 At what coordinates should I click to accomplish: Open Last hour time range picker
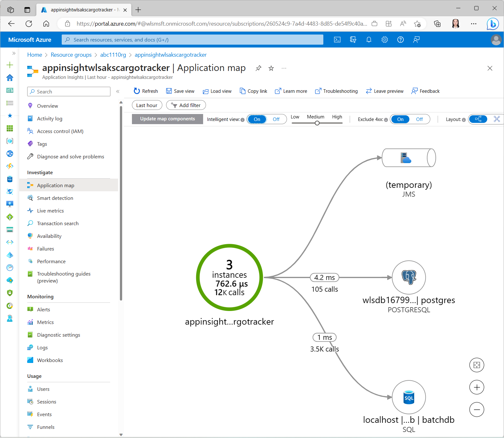(x=147, y=105)
